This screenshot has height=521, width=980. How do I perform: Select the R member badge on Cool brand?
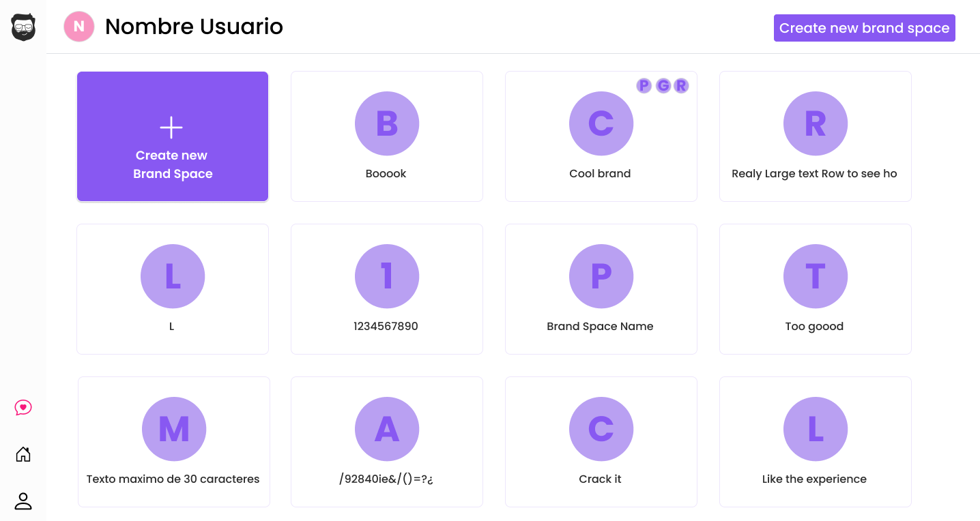tap(681, 85)
